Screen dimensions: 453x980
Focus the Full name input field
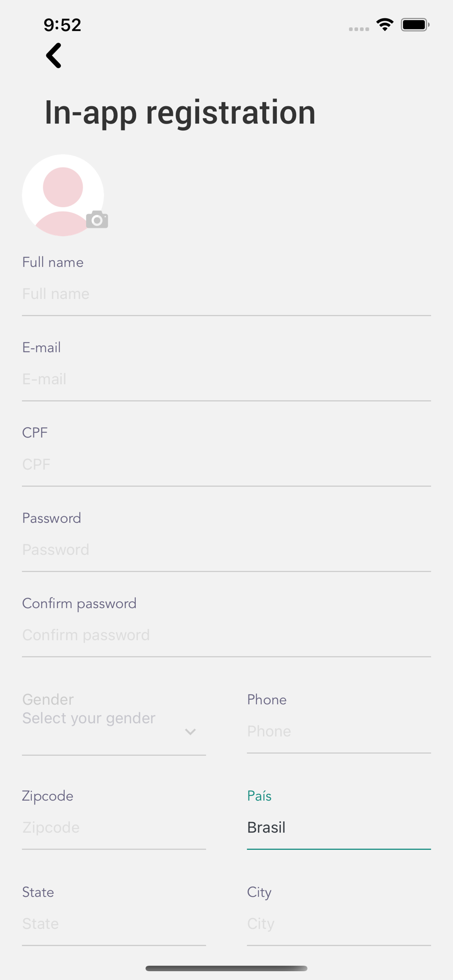click(226, 294)
